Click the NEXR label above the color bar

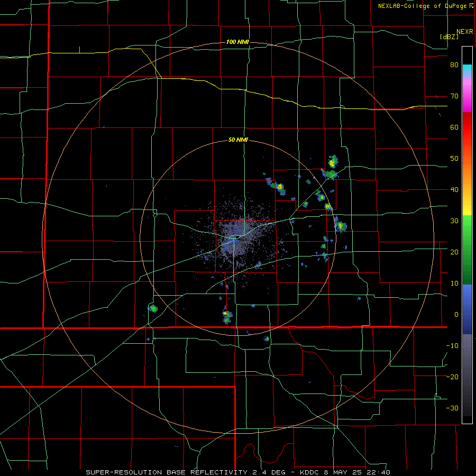[464, 32]
